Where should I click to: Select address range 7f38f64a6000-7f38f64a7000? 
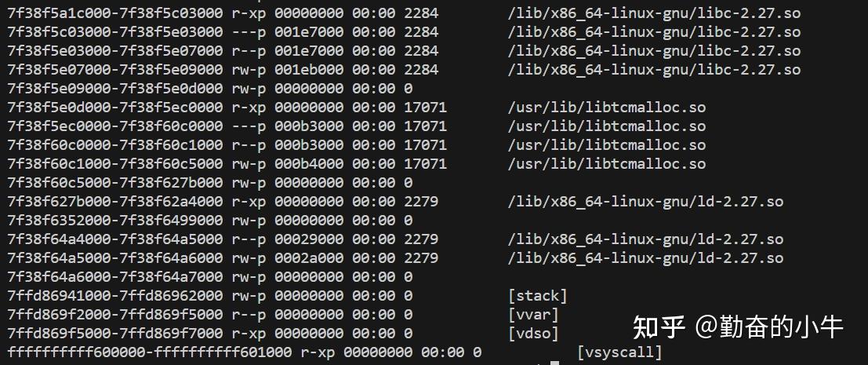point(115,277)
